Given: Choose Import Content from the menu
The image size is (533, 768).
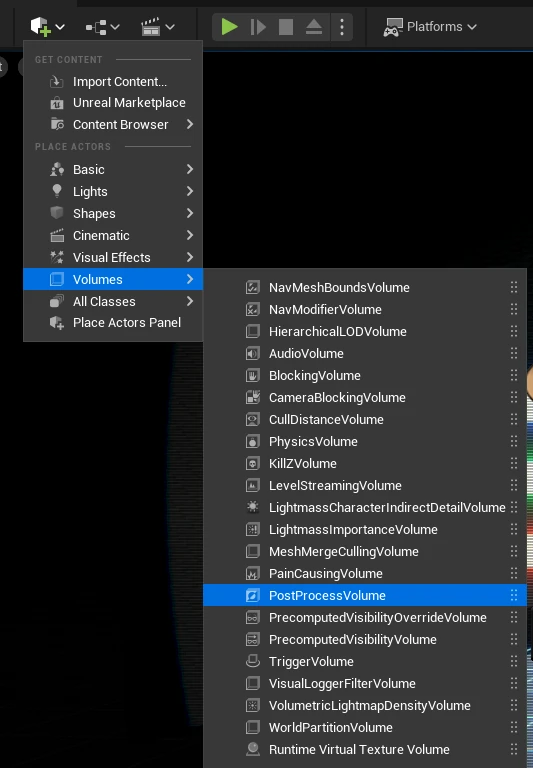Looking at the screenshot, I should pyautogui.click(x=113, y=81).
